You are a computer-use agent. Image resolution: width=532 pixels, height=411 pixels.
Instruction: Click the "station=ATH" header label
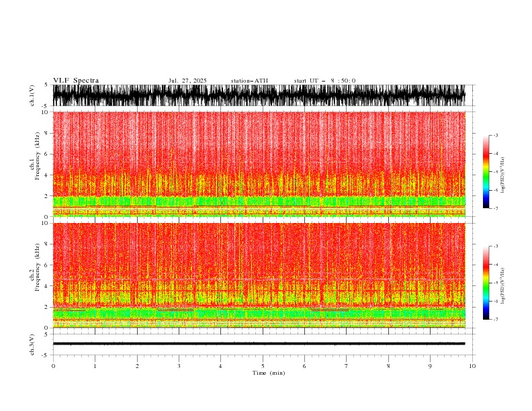pyautogui.click(x=249, y=81)
